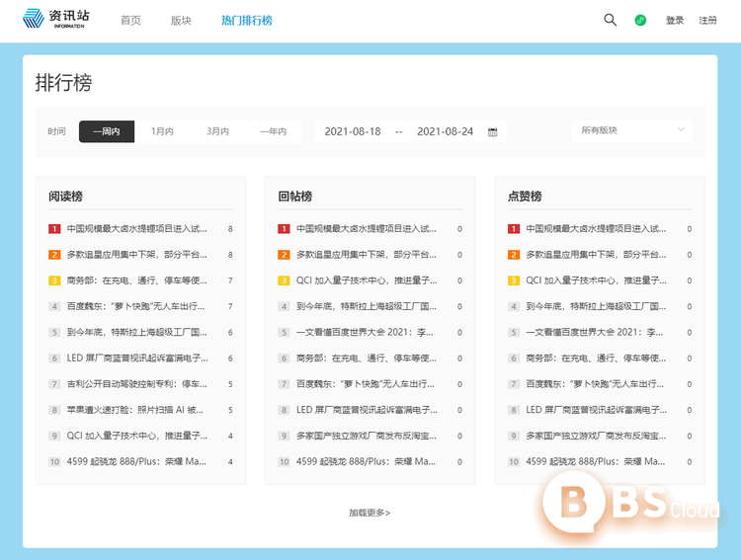Viewport: 741px width, 560px height.
Task: Open 点赞榜 rank 2 多款追星应用 article
Action: pyautogui.click(x=596, y=255)
